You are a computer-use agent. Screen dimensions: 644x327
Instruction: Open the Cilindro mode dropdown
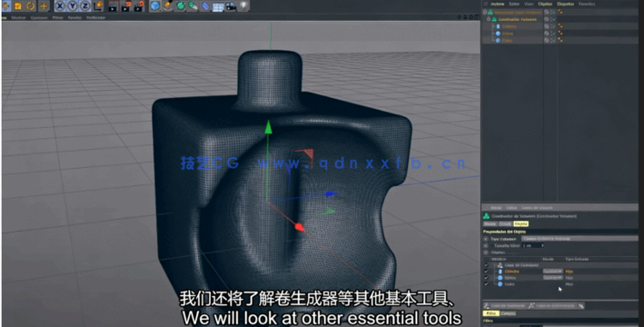pyautogui.click(x=552, y=271)
